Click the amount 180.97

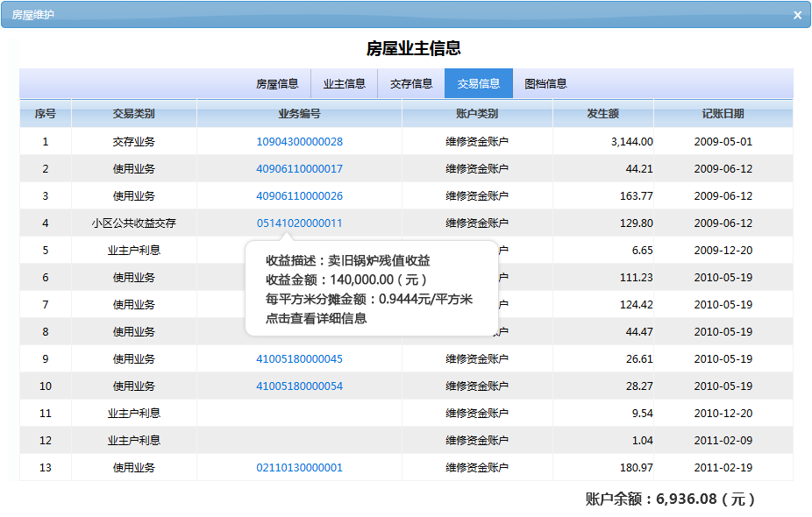(637, 468)
